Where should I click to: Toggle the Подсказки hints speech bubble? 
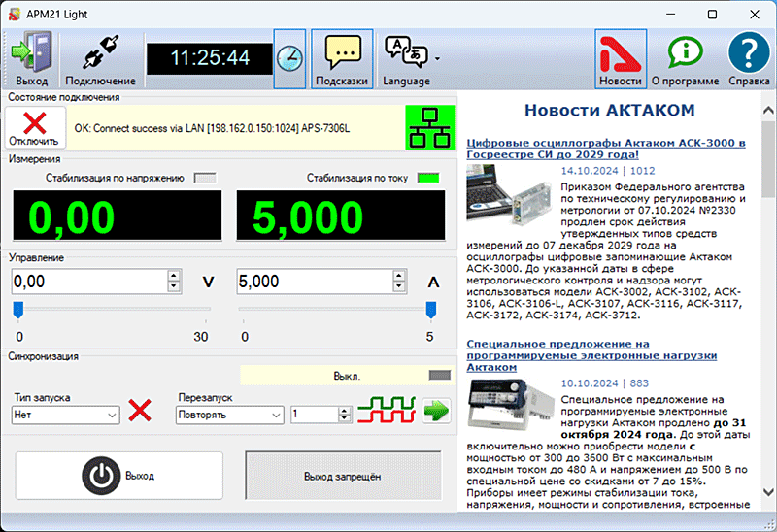[x=342, y=58]
